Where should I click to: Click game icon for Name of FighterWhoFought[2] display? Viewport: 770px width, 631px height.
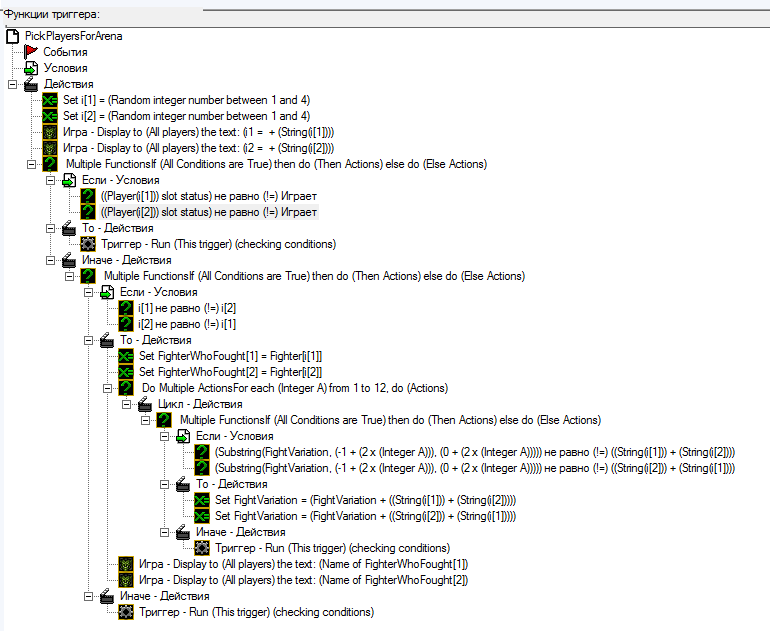[126, 580]
